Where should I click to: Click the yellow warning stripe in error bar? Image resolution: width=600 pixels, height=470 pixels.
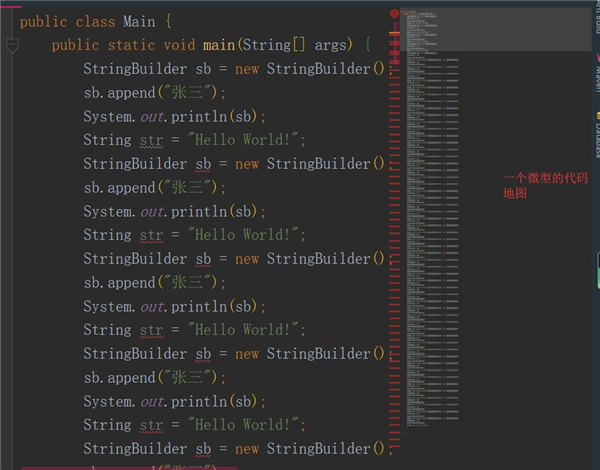tap(394, 33)
